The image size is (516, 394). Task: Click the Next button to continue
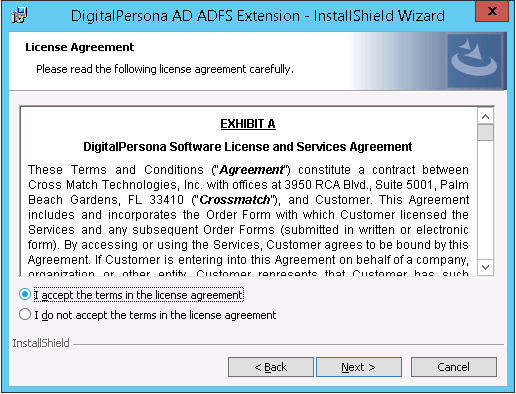click(359, 367)
